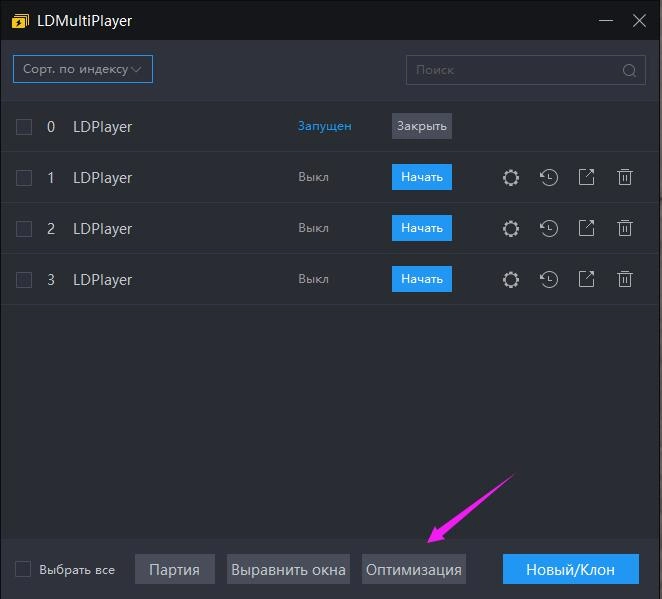Expand the 'Сорт. по индексу' dropdown
The image size is (662, 599).
tap(83, 69)
